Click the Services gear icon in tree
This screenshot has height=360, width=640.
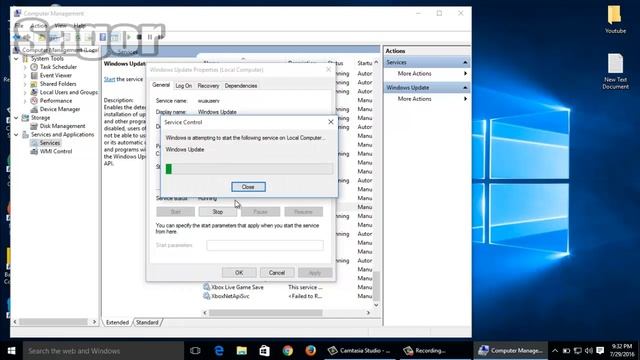pos(34,143)
